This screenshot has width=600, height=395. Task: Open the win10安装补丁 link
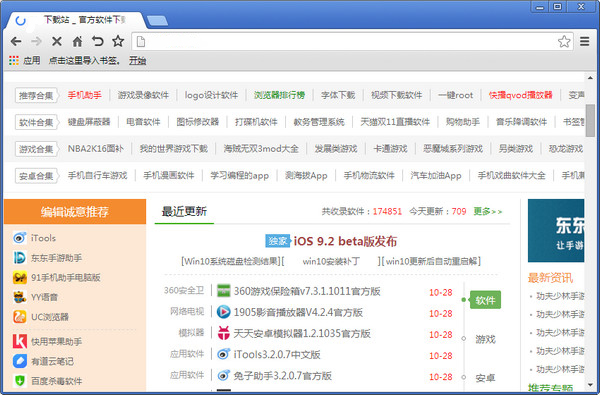(x=331, y=261)
